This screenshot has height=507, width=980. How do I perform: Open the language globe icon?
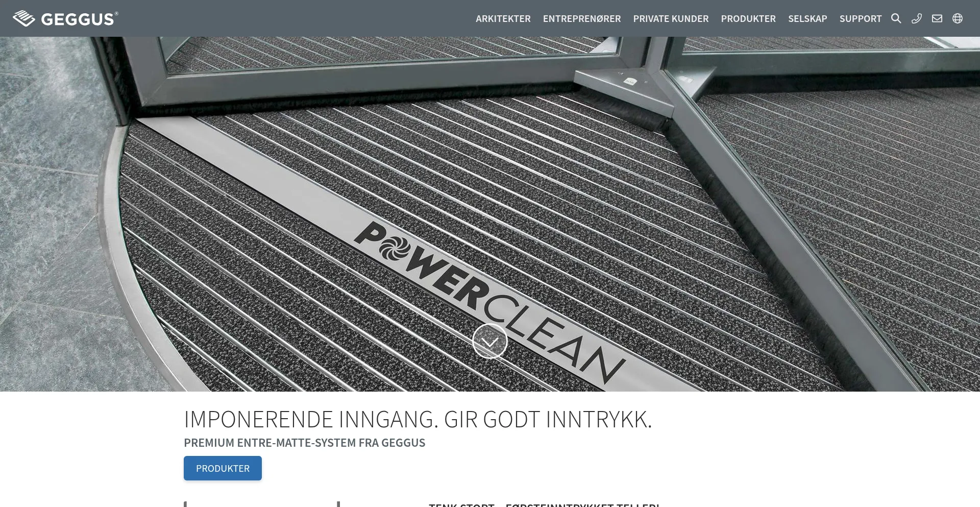pyautogui.click(x=958, y=18)
